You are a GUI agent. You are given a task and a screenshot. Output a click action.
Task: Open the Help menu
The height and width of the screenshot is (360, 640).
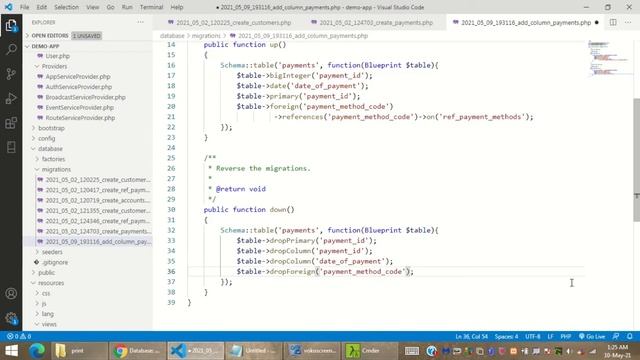[x=177, y=7]
